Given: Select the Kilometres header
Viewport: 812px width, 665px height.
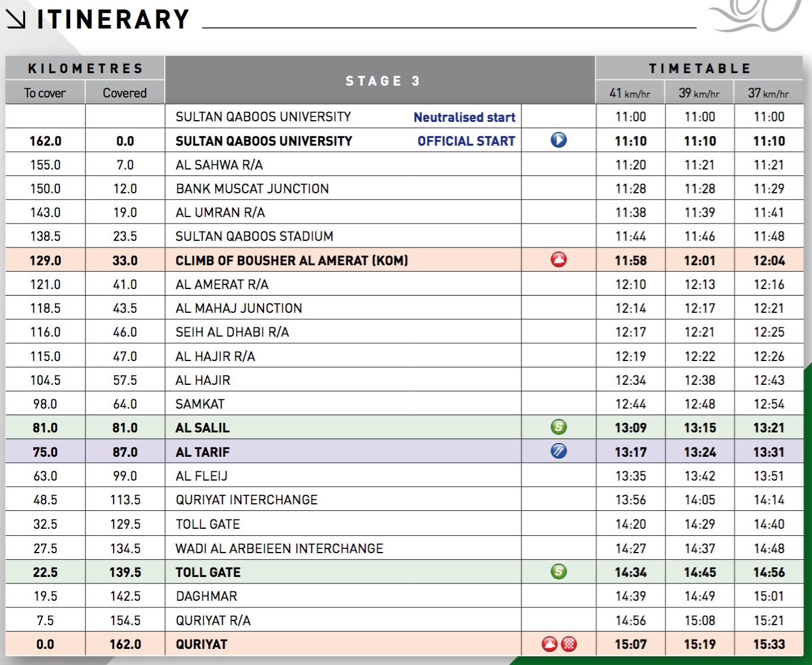Looking at the screenshot, I should [86, 68].
